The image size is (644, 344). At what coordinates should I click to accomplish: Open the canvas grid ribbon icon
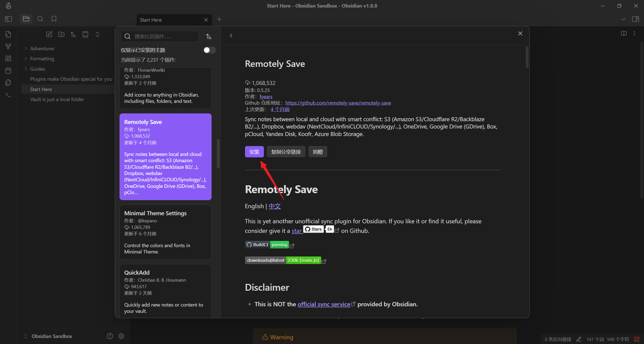click(x=8, y=58)
